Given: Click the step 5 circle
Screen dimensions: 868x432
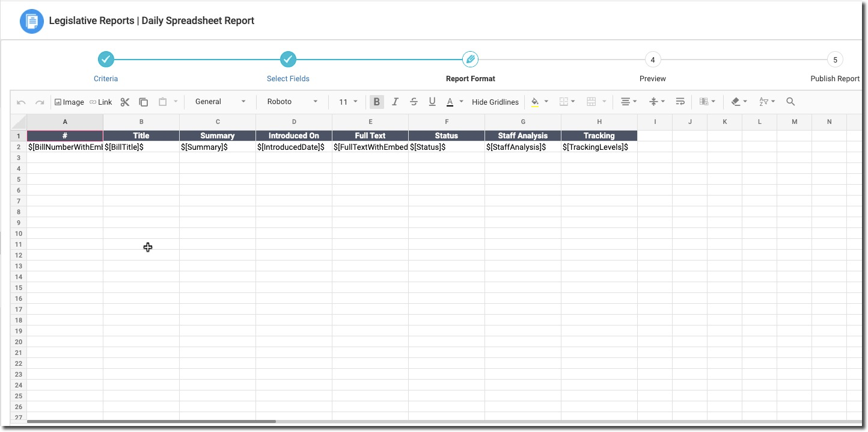Looking at the screenshot, I should point(835,60).
